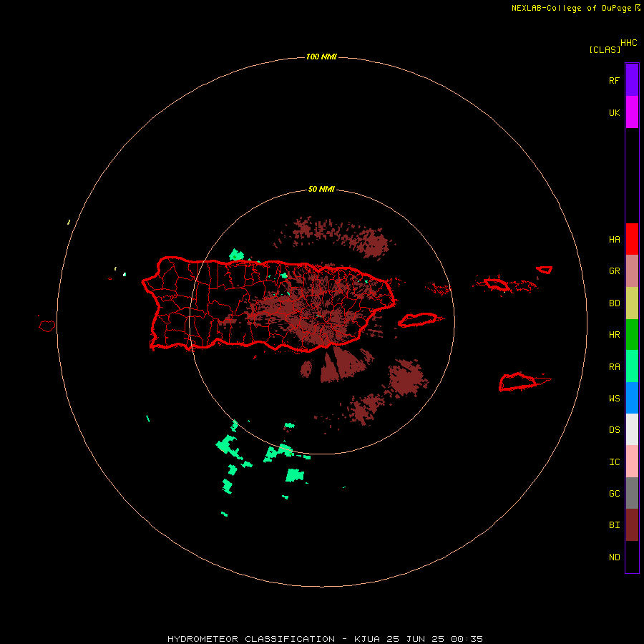Click the GR pink-brown color swatch
644x644 pixels.
tap(632, 271)
